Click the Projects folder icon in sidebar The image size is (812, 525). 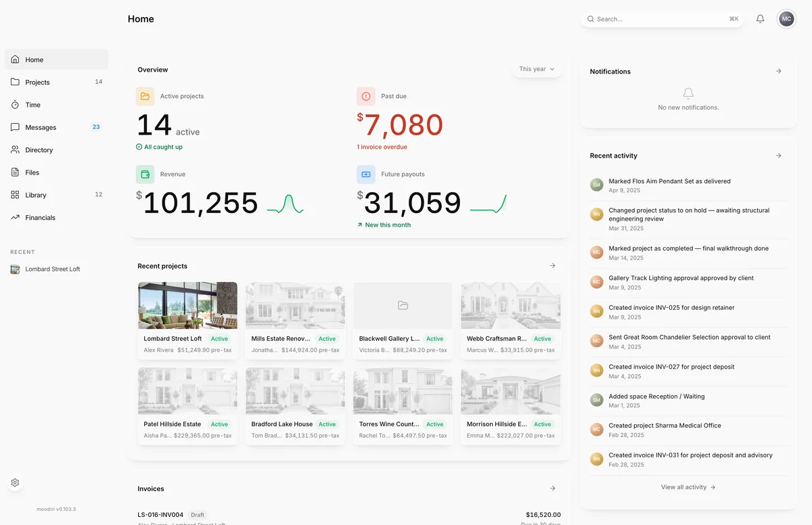[x=15, y=82]
